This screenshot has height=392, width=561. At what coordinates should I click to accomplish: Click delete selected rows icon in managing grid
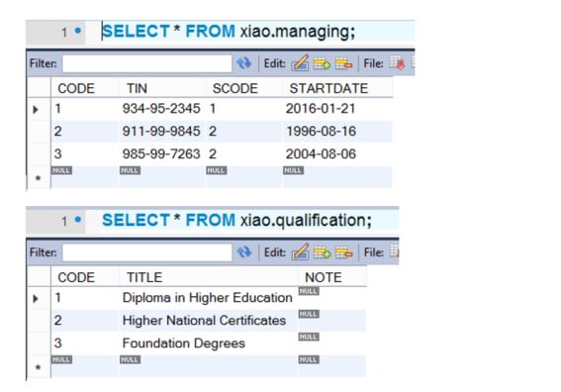343,63
